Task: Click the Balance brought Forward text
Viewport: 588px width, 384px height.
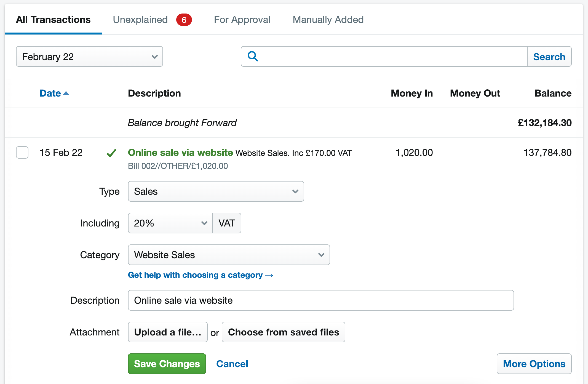Action: tap(182, 123)
